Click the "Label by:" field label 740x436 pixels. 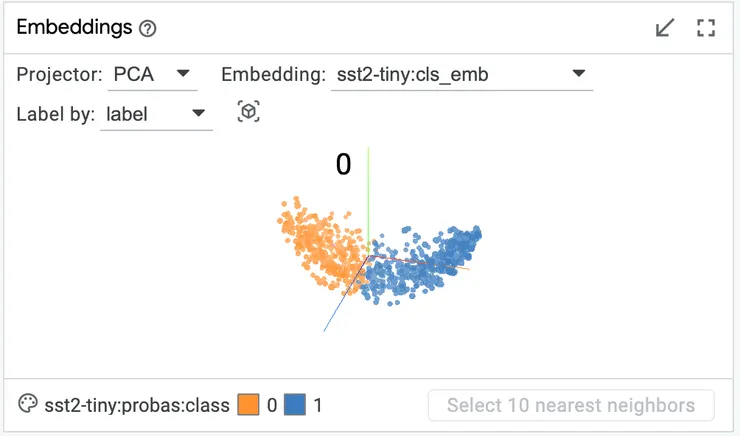tap(56, 114)
